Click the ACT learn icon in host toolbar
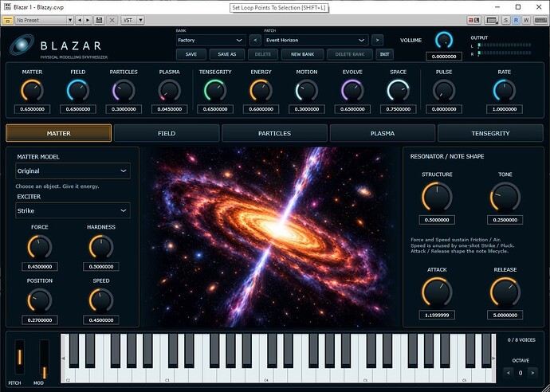550x392 pixels. point(474,21)
